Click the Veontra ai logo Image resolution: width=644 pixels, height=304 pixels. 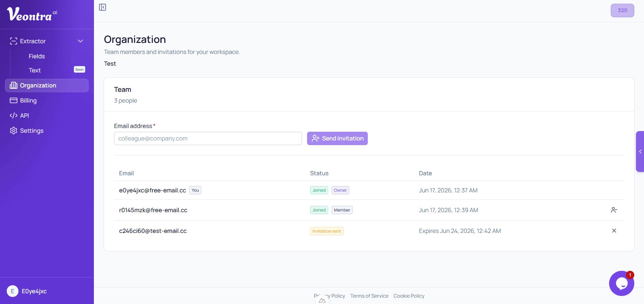(32, 14)
